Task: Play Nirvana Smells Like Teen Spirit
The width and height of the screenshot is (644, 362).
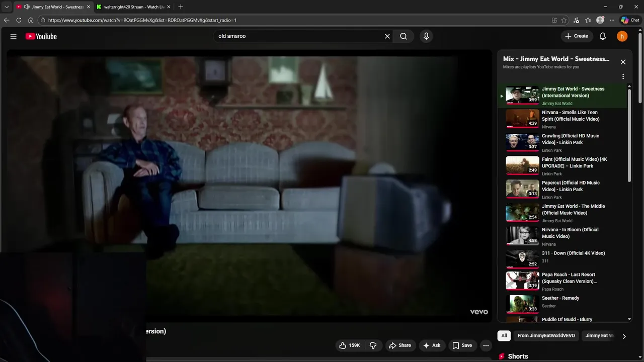Action: [x=563, y=119]
